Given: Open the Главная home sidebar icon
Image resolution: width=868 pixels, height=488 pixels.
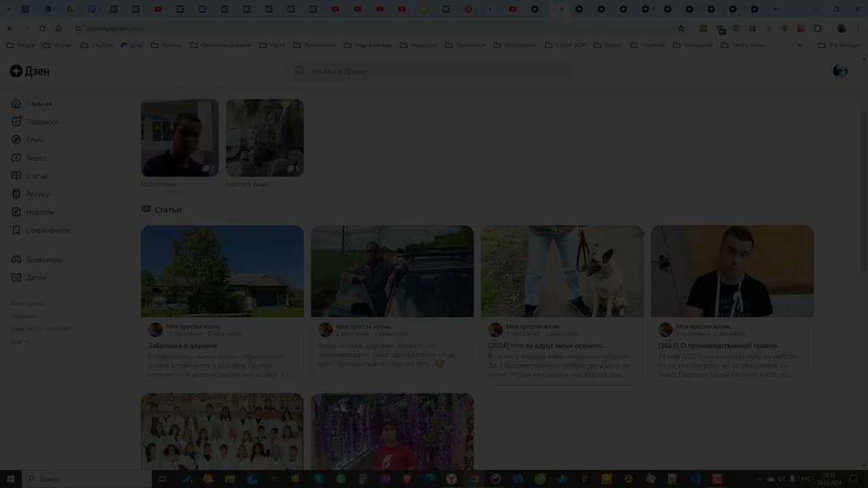Looking at the screenshot, I should click(16, 104).
